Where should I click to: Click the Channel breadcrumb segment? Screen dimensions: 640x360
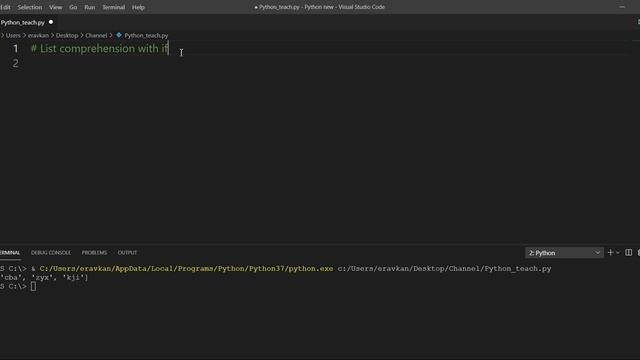pyautogui.click(x=96, y=36)
